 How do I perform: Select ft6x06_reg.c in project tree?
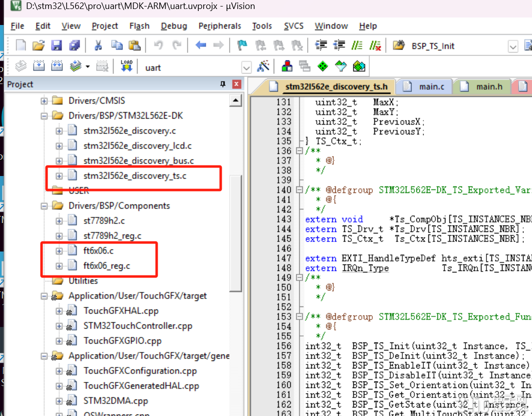(107, 266)
